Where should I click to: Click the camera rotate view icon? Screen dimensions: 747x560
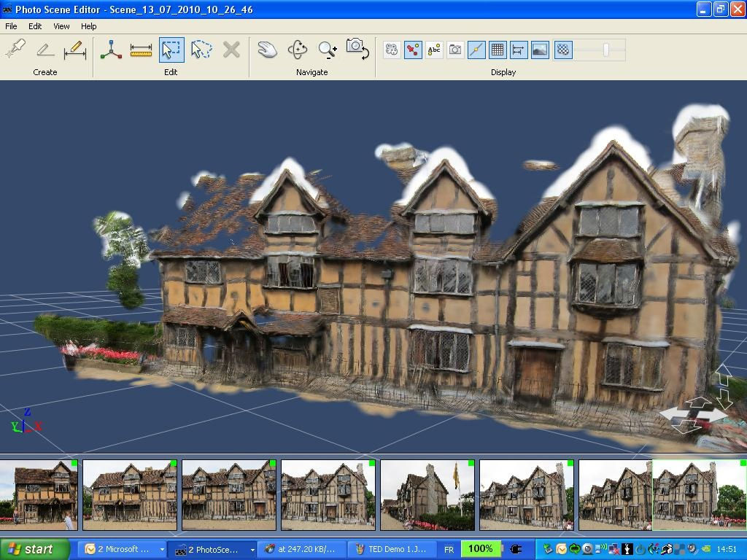pos(357,50)
